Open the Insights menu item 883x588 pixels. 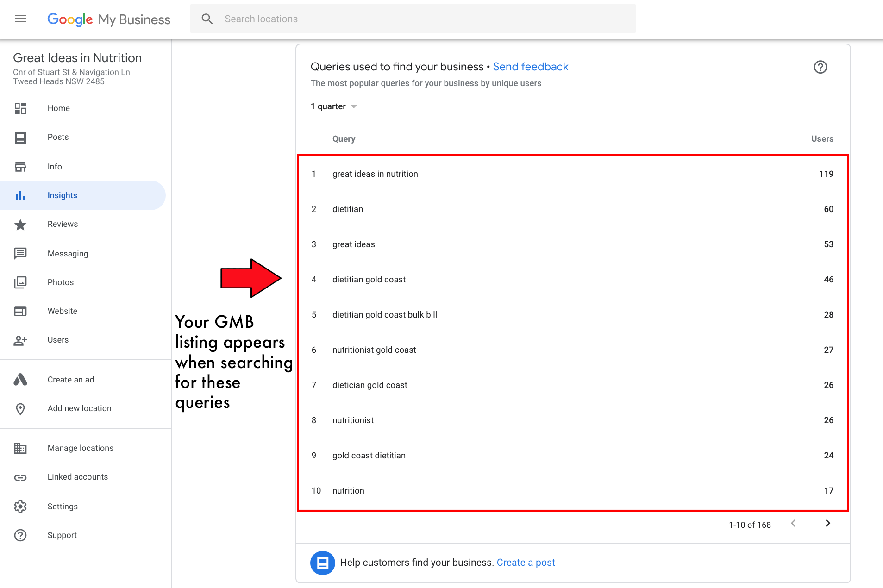click(63, 195)
